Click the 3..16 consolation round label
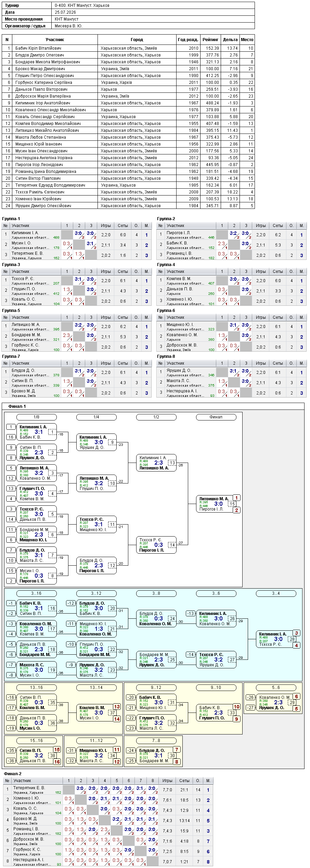 point(37,593)
